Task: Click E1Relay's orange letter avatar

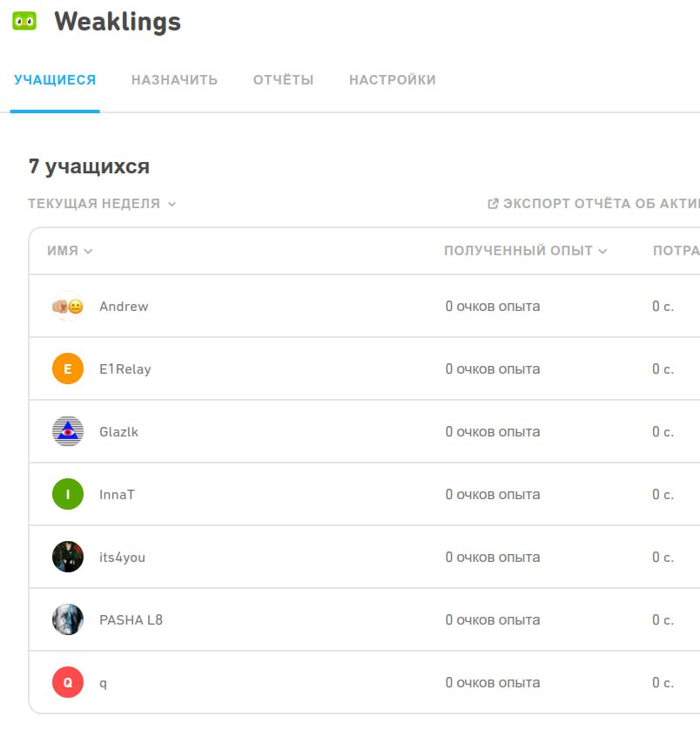Action: point(68,369)
